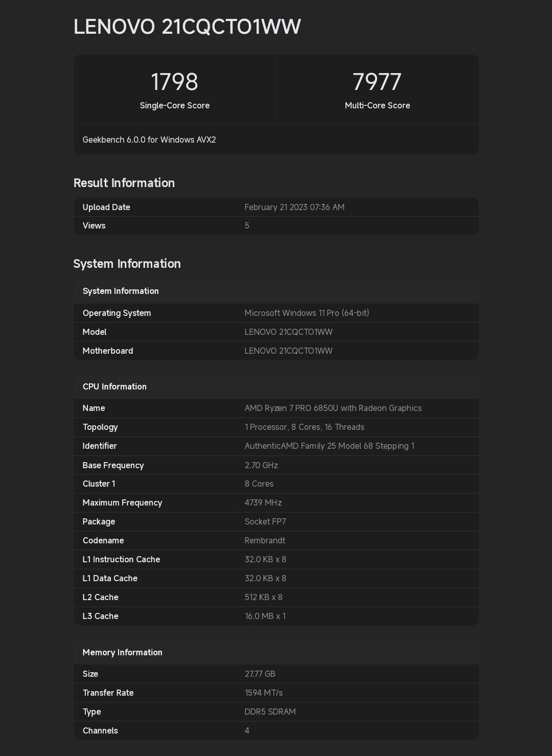Select the L3 Cache value 16.0 MB x 1
This screenshot has height=756, width=552.
265,616
